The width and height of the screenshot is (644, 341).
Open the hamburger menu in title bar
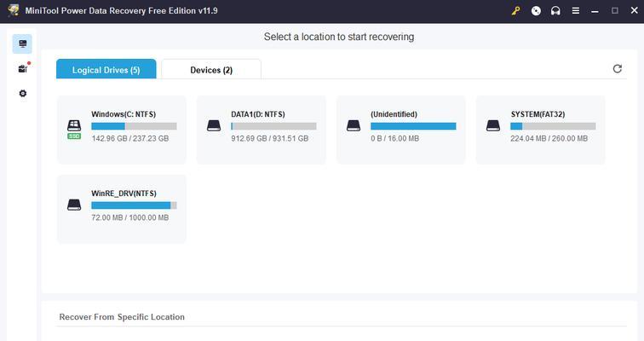click(576, 11)
